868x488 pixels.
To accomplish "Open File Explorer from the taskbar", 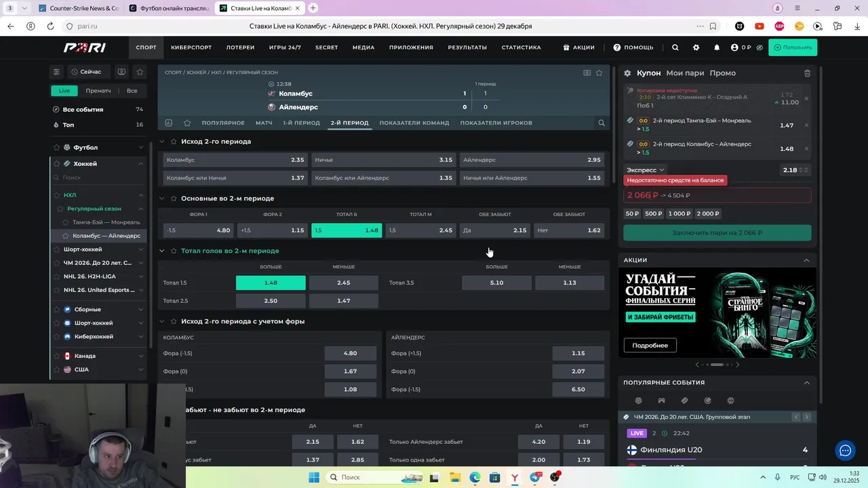I will [455, 477].
